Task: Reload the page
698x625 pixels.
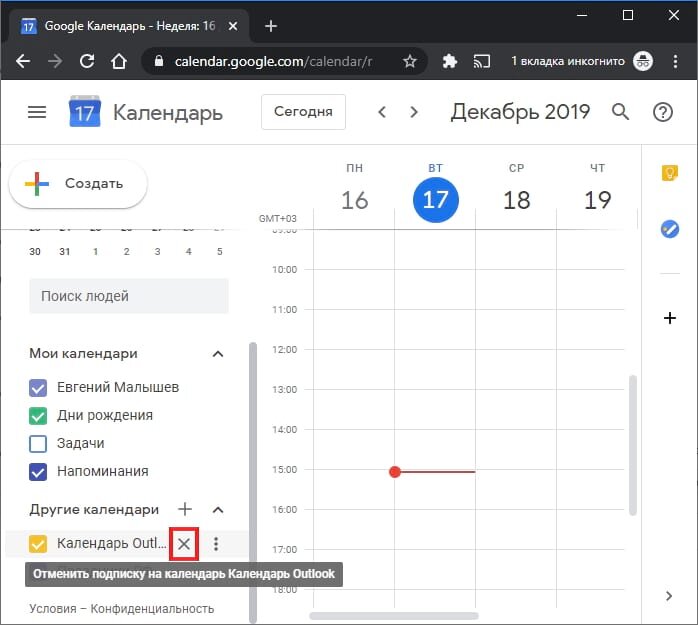Action: [87, 61]
